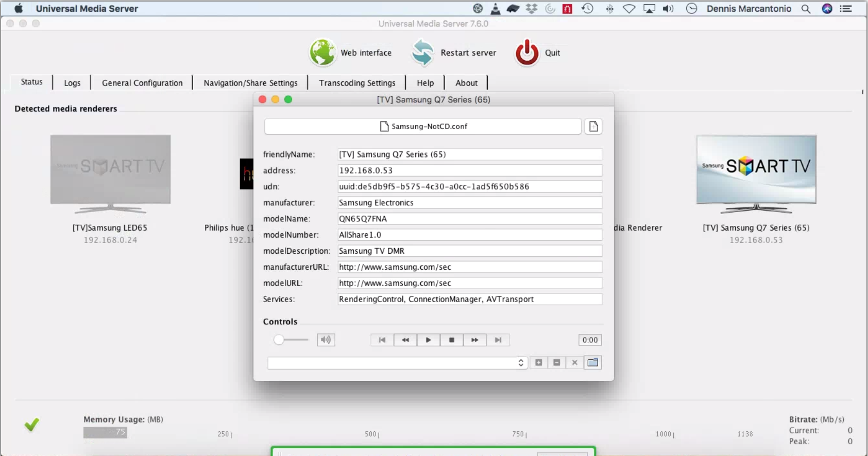Image resolution: width=868 pixels, height=456 pixels.
Task: Click the 0:00 playback time display
Action: coord(590,340)
